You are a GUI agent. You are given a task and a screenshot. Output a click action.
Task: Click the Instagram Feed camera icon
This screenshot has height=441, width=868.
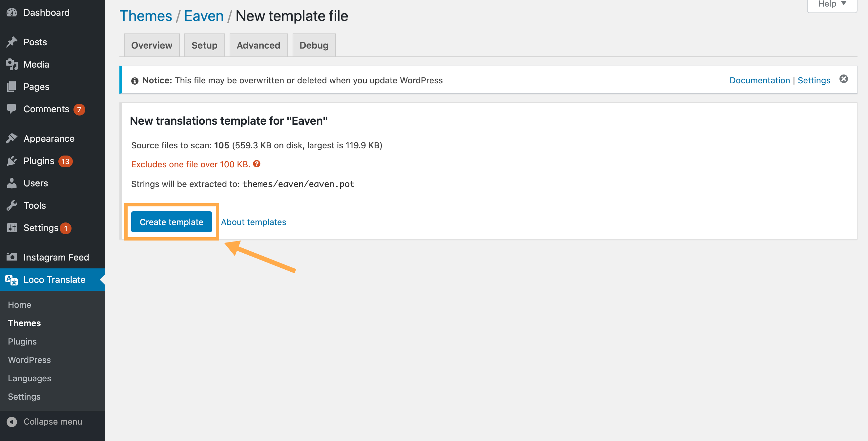pyautogui.click(x=12, y=257)
